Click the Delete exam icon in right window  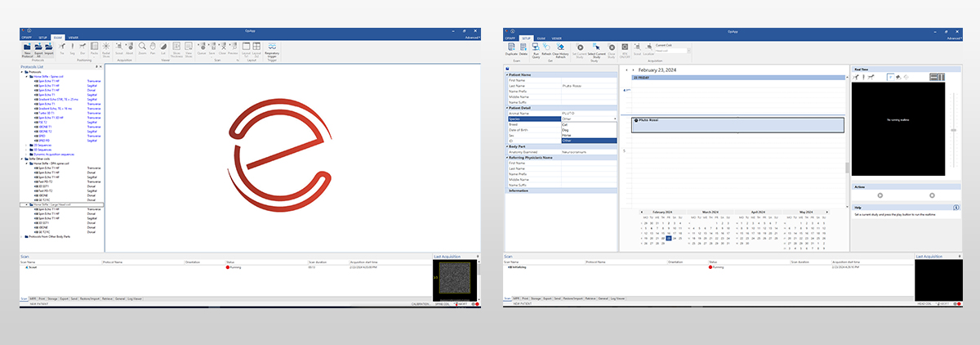[523, 48]
